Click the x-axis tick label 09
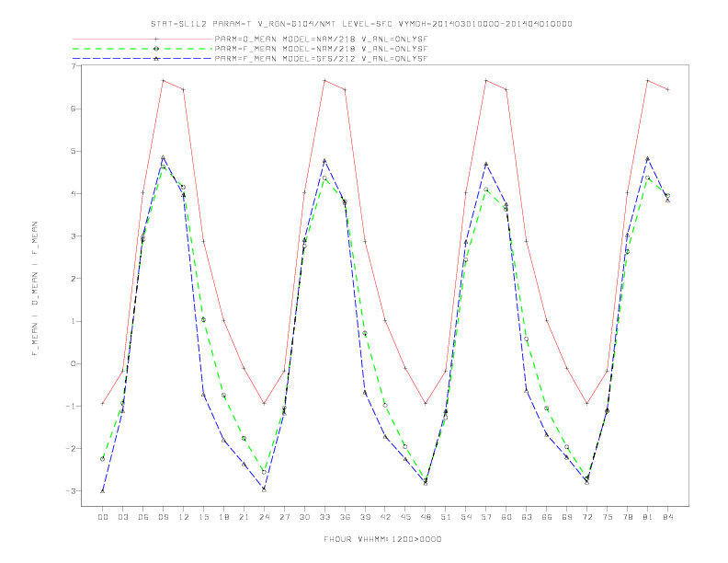 click(163, 517)
